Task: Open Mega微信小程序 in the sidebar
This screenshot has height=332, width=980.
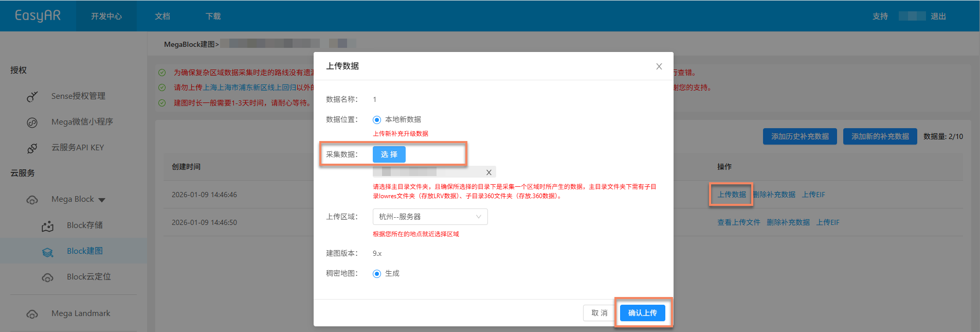Action: pos(82,122)
